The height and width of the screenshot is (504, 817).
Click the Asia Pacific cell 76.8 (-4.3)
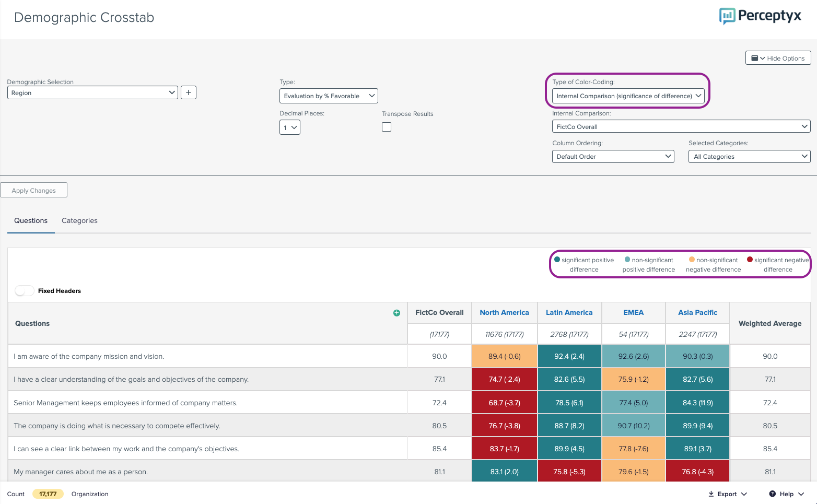pos(698,472)
